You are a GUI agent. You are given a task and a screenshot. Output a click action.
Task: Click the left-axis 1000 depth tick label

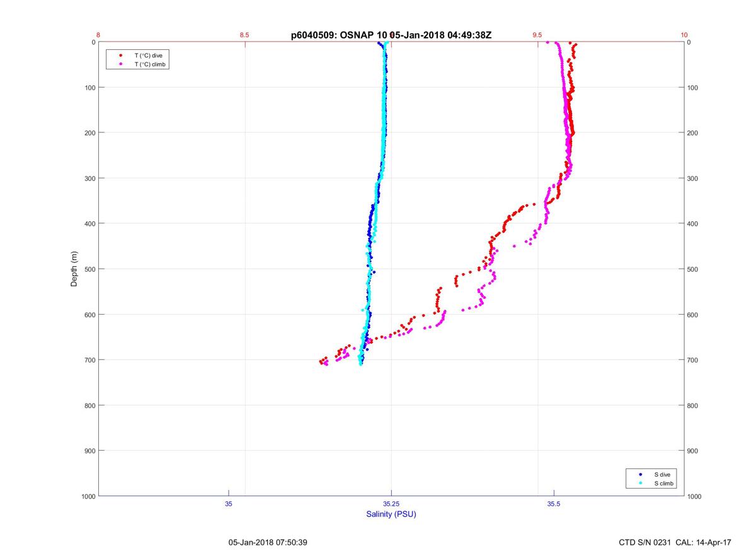pos(88,496)
